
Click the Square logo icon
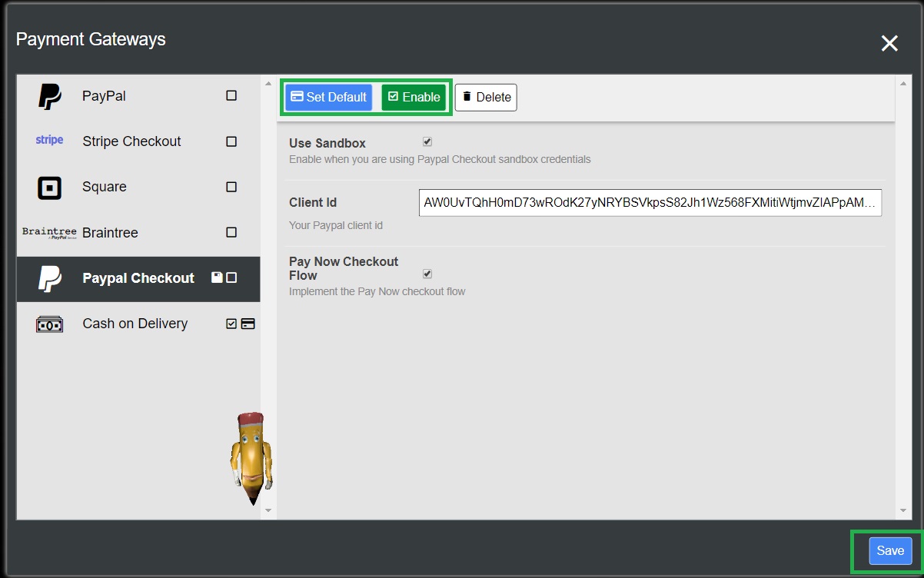pos(49,188)
